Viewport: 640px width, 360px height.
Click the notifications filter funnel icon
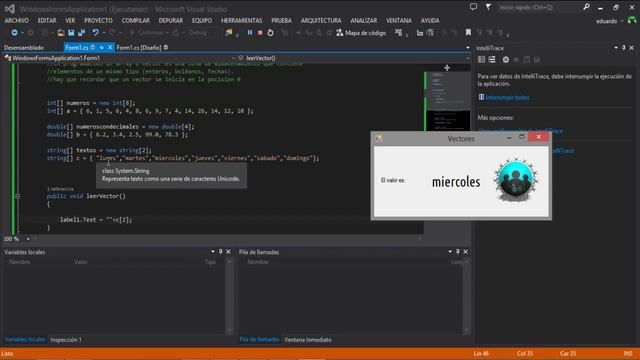click(488, 7)
